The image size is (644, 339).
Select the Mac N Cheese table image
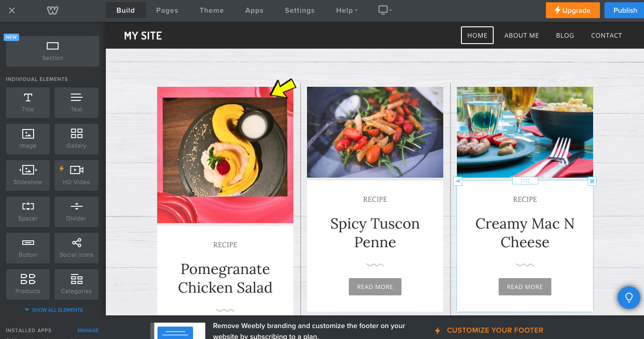click(525, 132)
